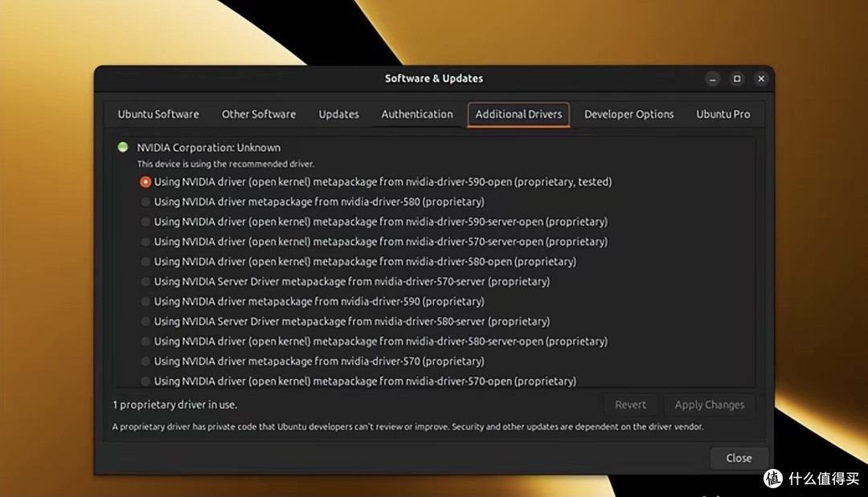Switch to the Other Software tab
The height and width of the screenshot is (497, 868).
point(259,114)
